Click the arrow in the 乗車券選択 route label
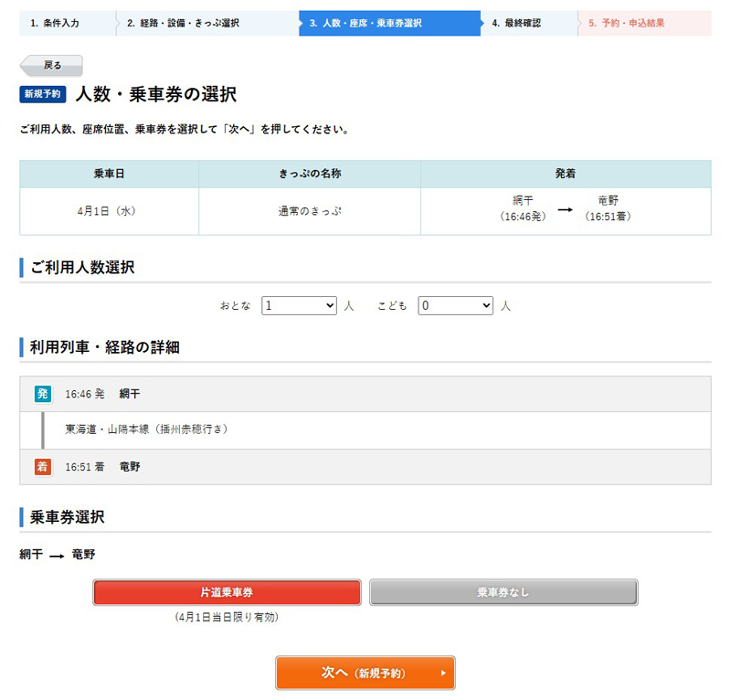731x700 pixels. click(x=57, y=555)
